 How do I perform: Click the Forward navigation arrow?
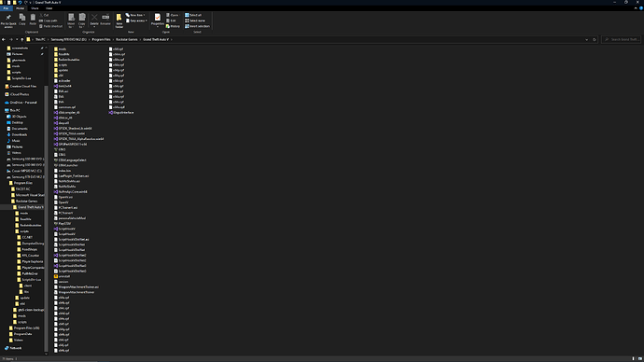11,40
